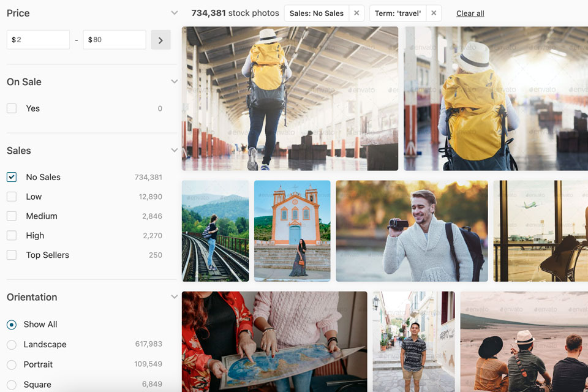
Task: Click the High count '2,270'
Action: (x=153, y=236)
